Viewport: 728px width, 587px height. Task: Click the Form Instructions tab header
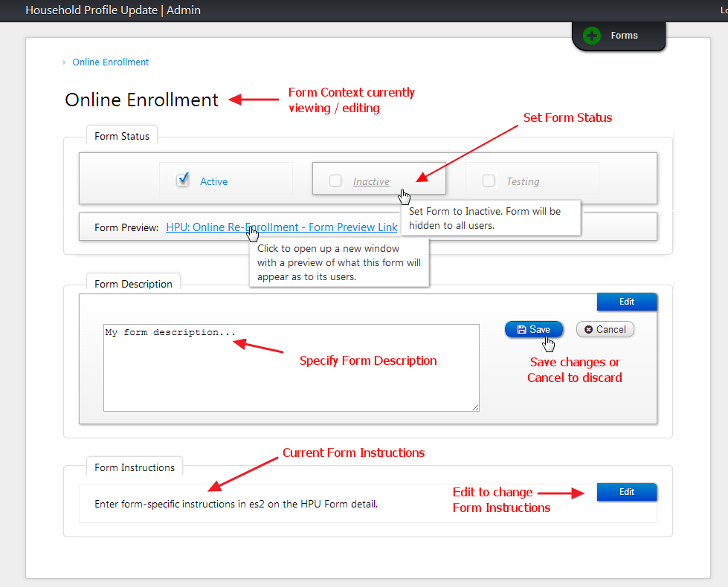135,467
